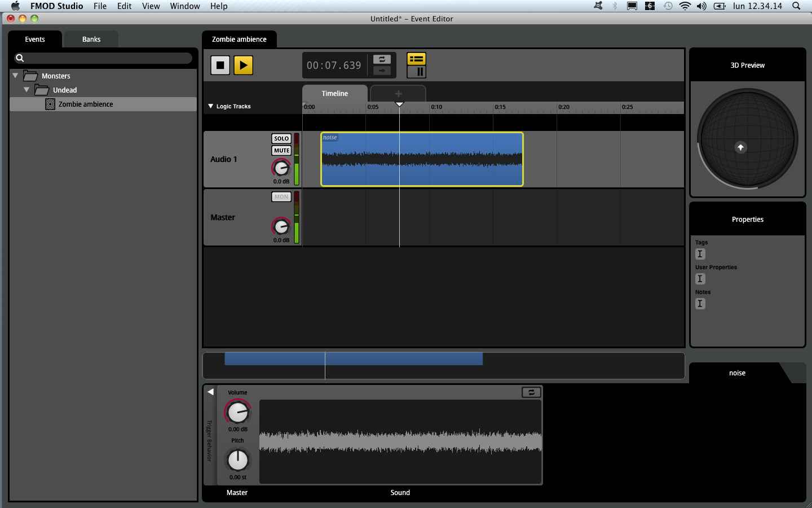The width and height of the screenshot is (812, 508).
Task: Click the Master label in the deck
Action: pos(237,492)
